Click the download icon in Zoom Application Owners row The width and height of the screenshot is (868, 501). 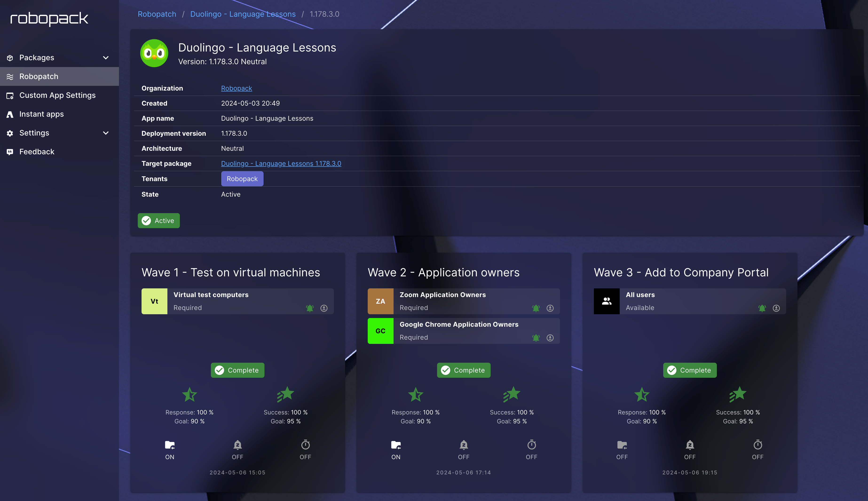(550, 308)
